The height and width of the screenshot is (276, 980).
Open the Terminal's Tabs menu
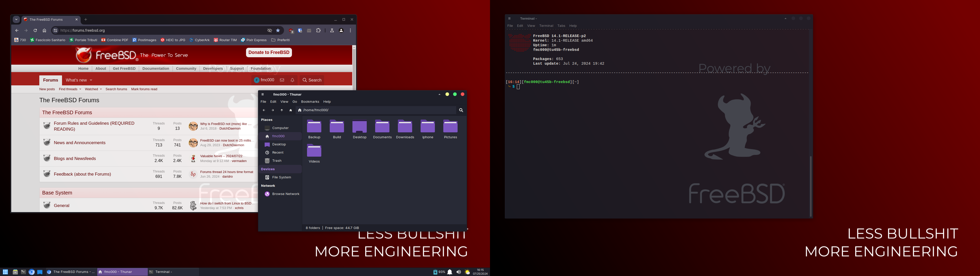pyautogui.click(x=561, y=26)
